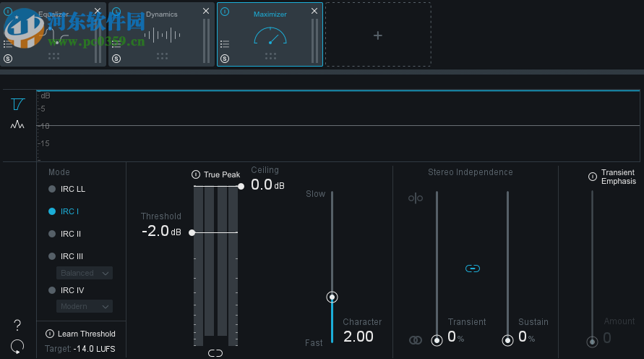Open the Modern style dropdown
Screen dimensions: 644x359
[84, 306]
